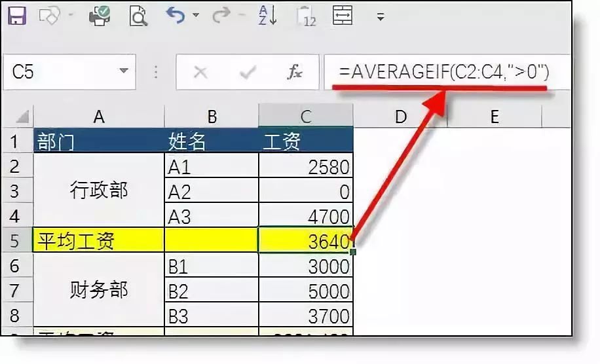Click salary cell 3700

306,316
